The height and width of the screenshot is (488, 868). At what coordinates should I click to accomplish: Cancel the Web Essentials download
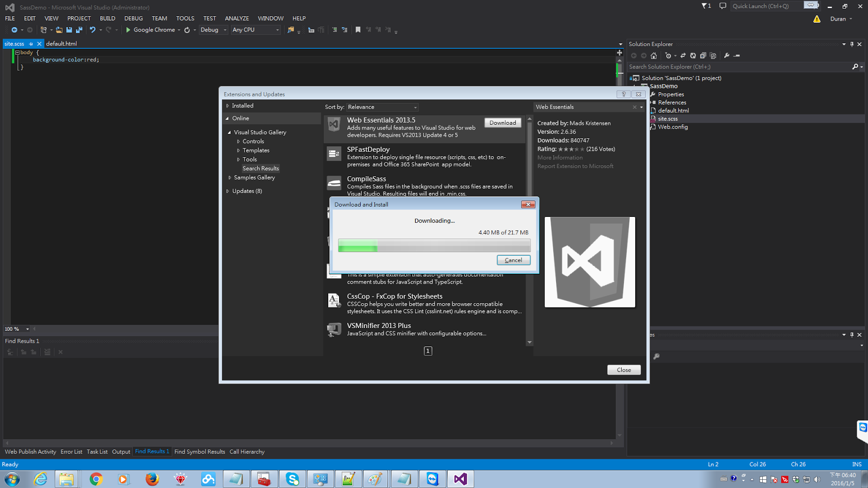(513, 260)
